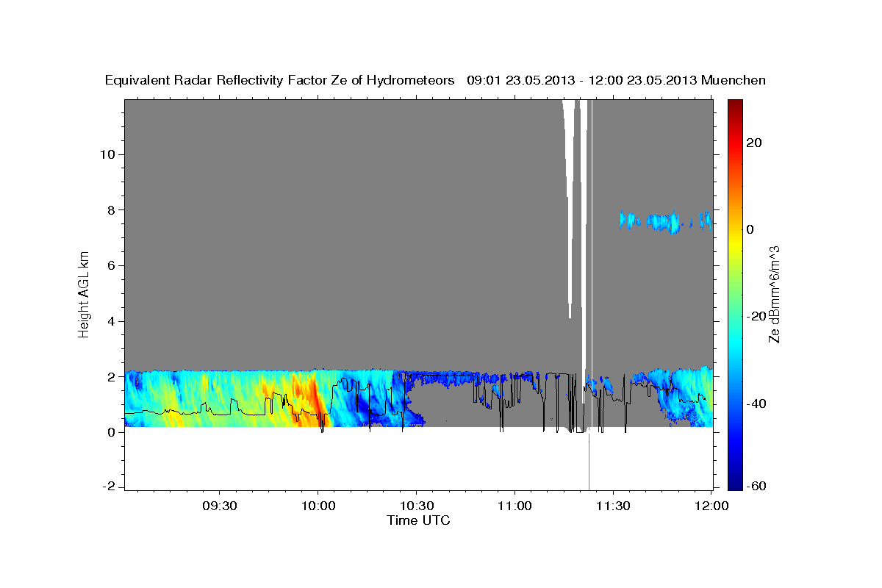
Task: Click the colorbar label -60
Action: coord(755,487)
